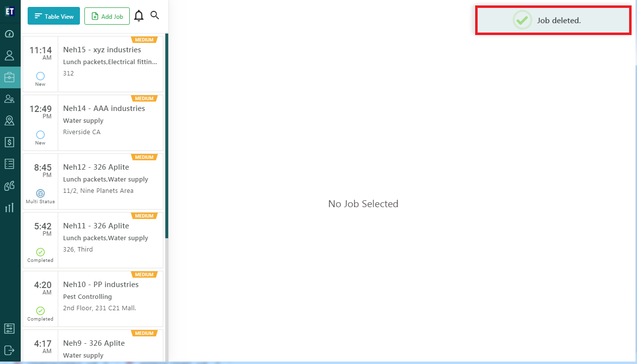Click the 326, Third address text
637x364 pixels.
pyautogui.click(x=78, y=250)
